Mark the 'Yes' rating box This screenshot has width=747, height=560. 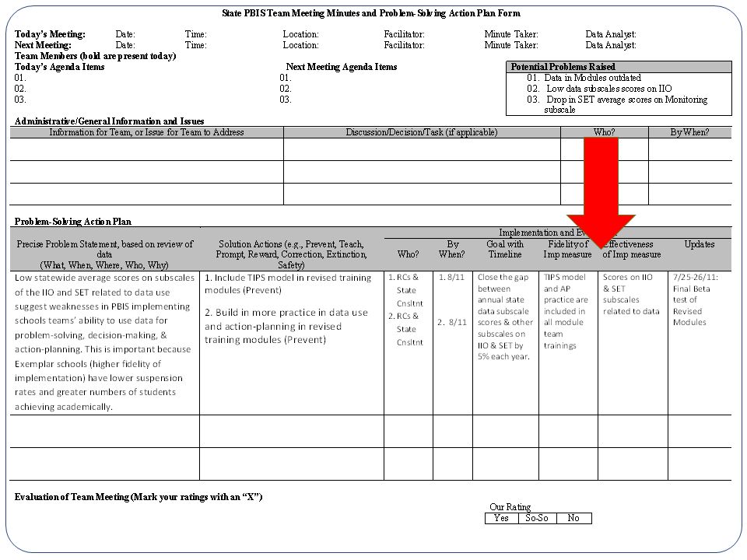[x=502, y=518]
